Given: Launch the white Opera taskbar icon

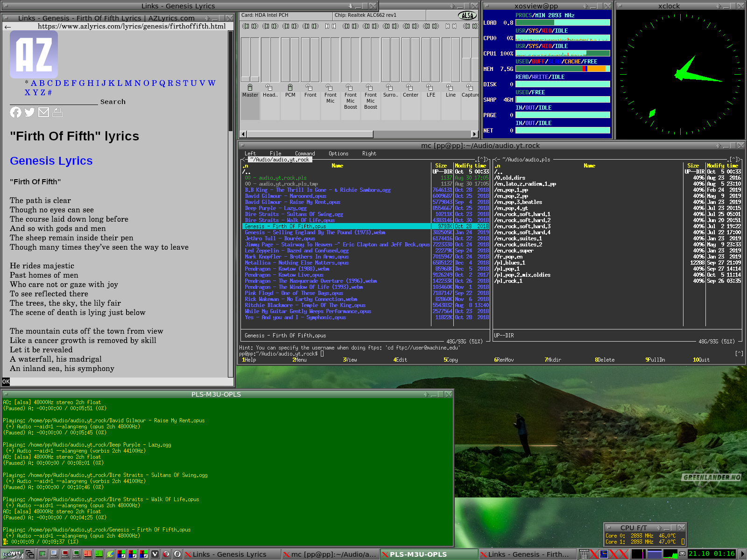Looking at the screenshot, I should coord(177,554).
